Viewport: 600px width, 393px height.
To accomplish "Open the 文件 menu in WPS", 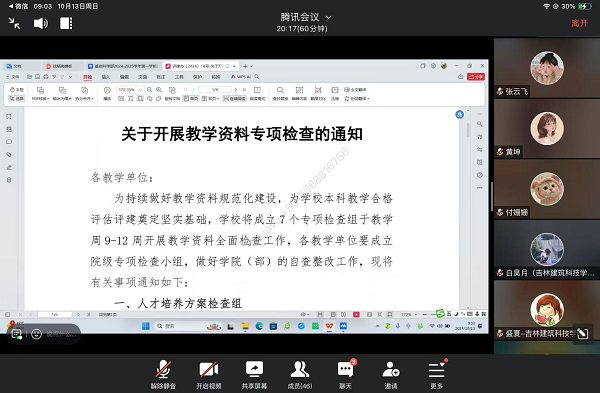I will click(13, 77).
